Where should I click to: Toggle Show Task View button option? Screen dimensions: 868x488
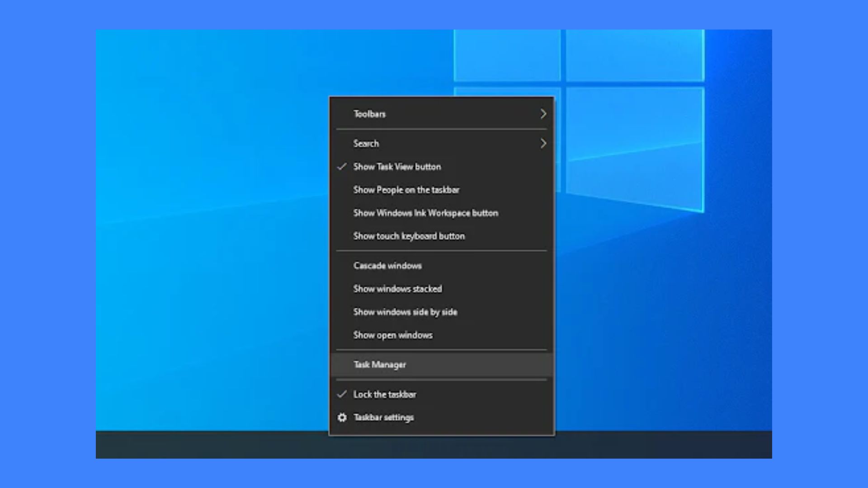442,167
